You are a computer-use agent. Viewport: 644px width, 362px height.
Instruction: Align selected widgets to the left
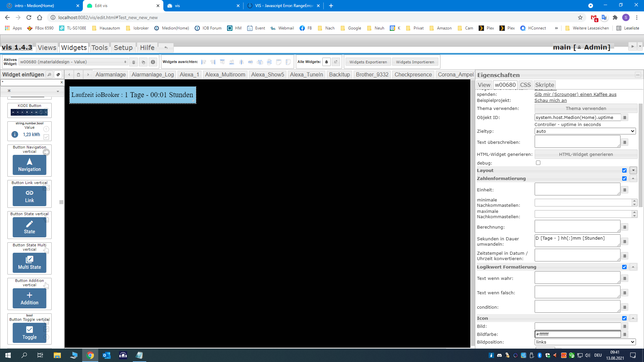pos(204,62)
